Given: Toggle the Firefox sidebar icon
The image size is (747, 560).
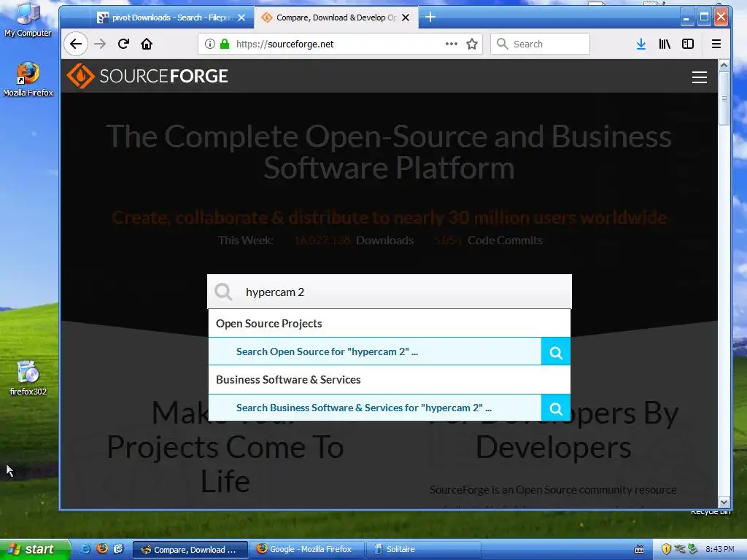Looking at the screenshot, I should [x=687, y=44].
